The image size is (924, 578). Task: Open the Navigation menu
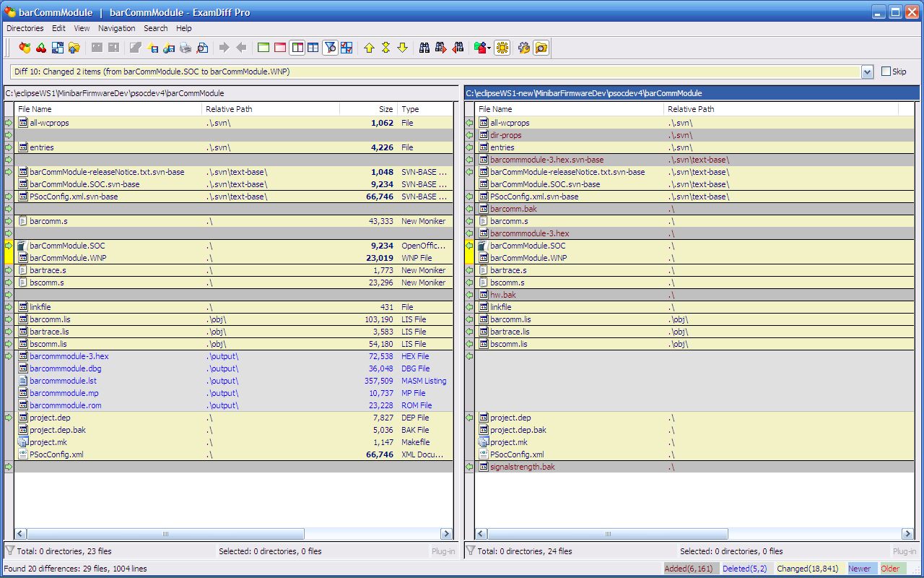click(117, 28)
